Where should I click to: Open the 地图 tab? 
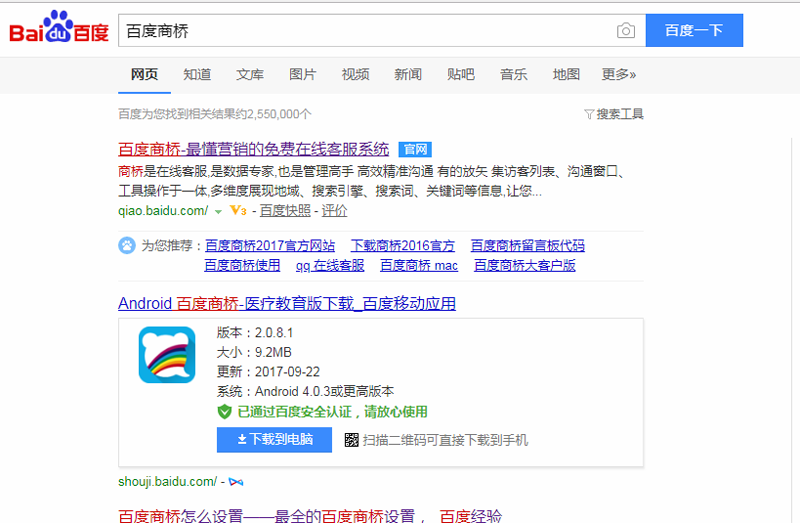pyautogui.click(x=566, y=74)
